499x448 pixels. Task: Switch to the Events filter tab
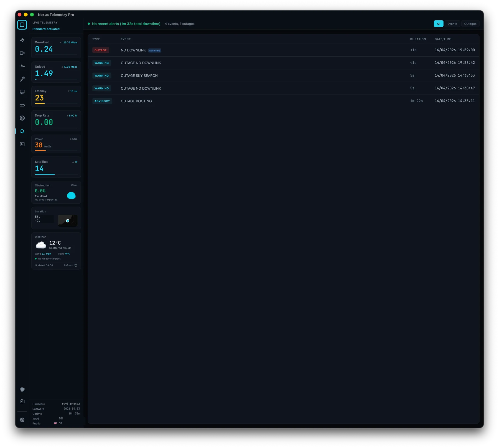452,24
